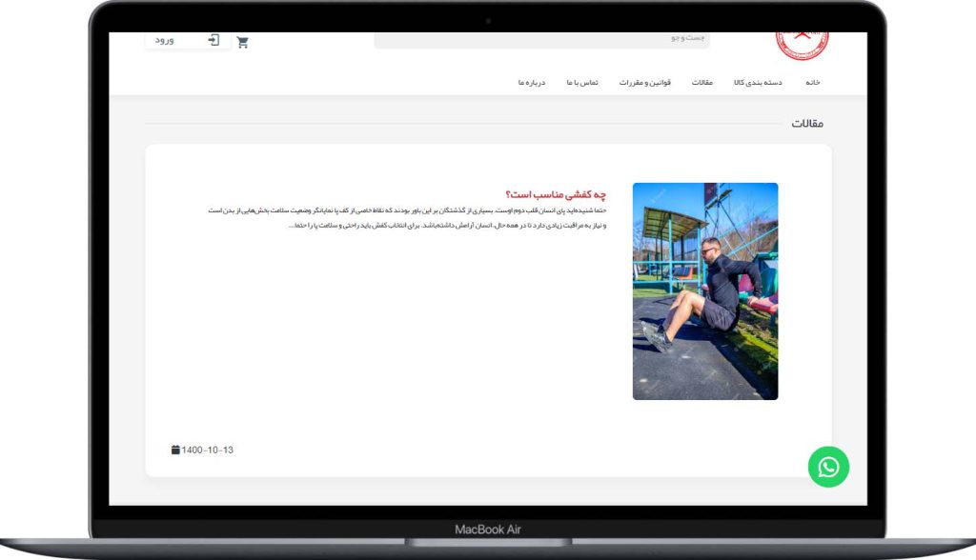Click the article thumbnail of man exercising

705,290
